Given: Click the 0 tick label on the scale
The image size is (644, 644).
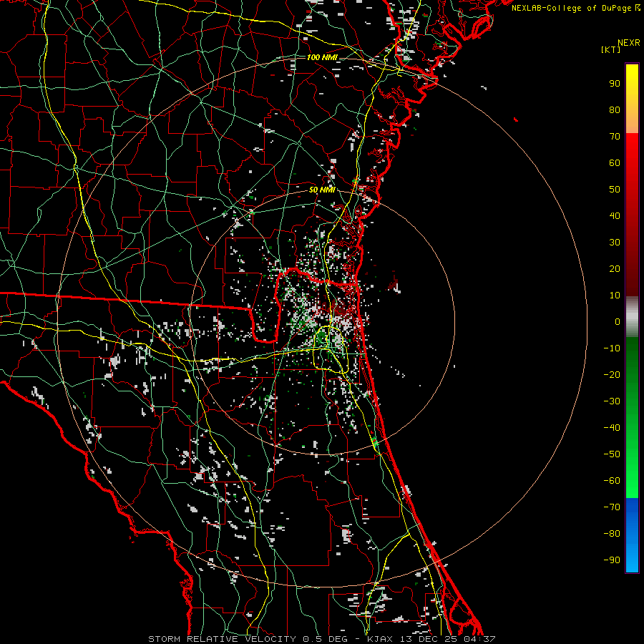Looking at the screenshot, I should coord(617,322).
